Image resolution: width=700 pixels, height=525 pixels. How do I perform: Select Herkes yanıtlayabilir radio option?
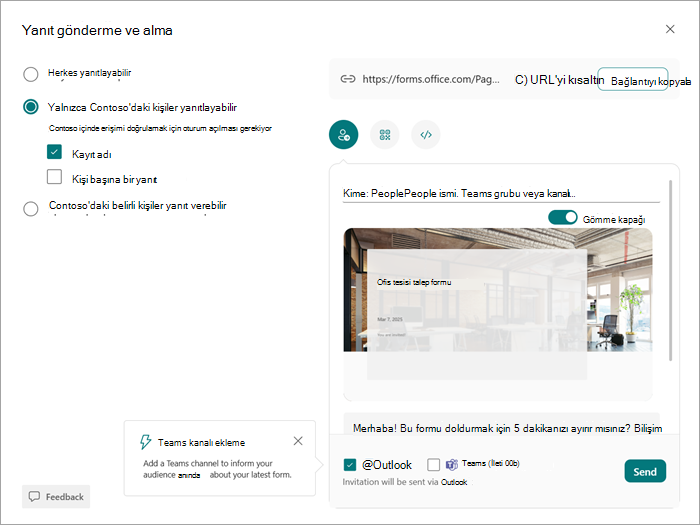[31, 74]
